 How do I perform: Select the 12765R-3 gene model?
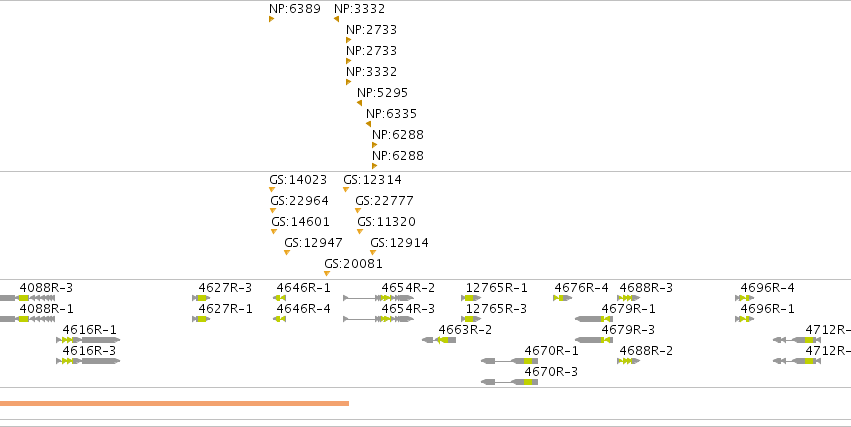[471, 319]
